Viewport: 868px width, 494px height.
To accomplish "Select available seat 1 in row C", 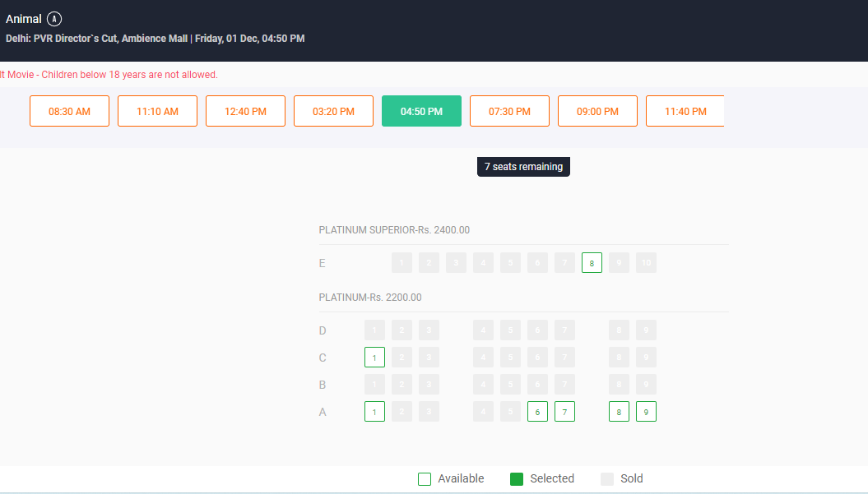I will point(374,358).
